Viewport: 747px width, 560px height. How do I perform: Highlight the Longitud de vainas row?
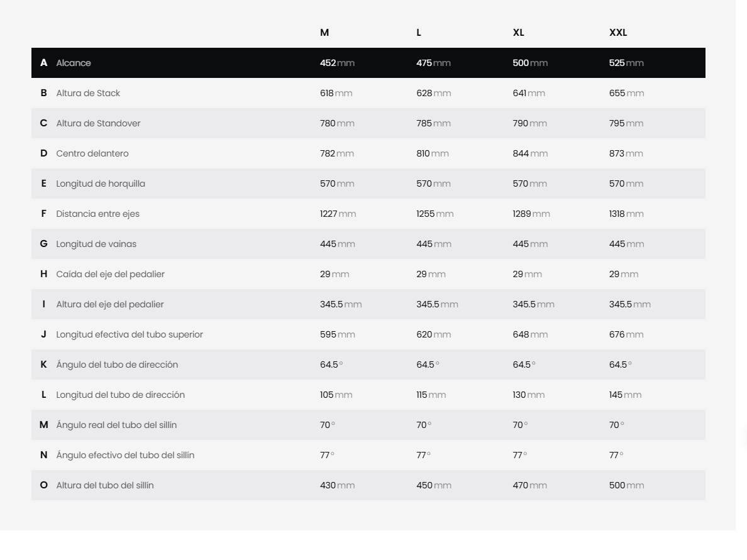[368, 244]
